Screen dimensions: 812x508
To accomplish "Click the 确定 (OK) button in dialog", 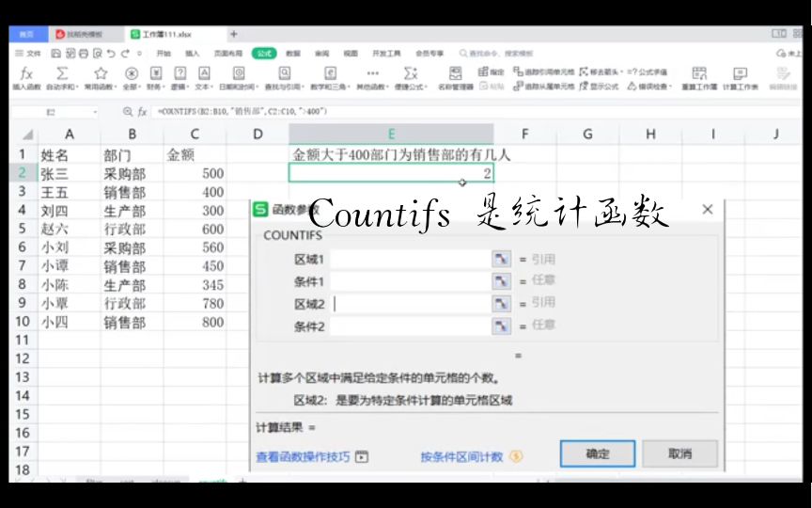I will click(x=598, y=454).
